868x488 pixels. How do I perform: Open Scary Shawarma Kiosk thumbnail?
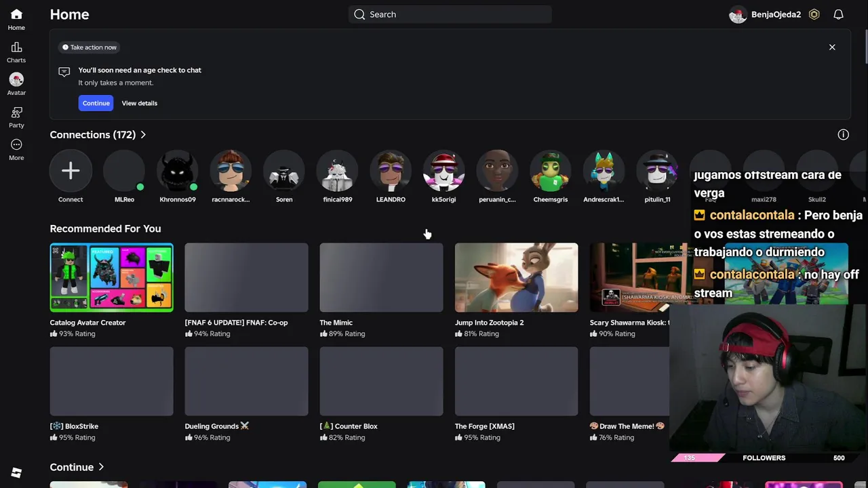[642, 277]
